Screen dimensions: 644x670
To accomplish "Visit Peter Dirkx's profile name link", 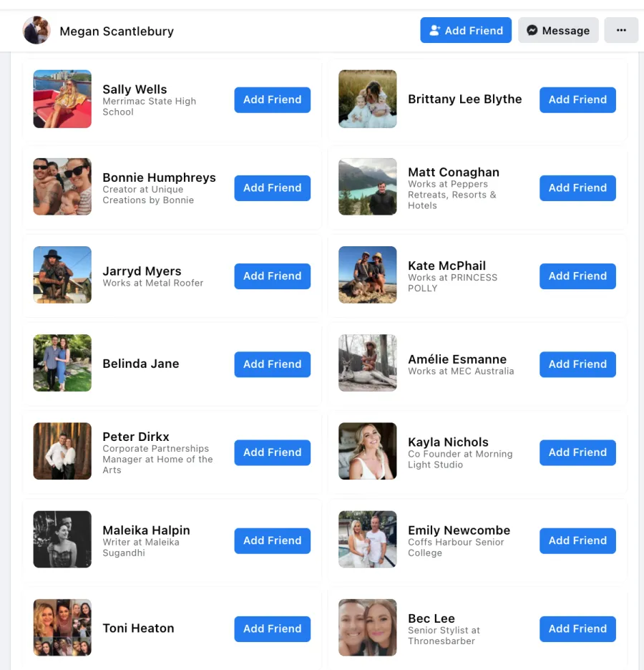I will pos(136,437).
